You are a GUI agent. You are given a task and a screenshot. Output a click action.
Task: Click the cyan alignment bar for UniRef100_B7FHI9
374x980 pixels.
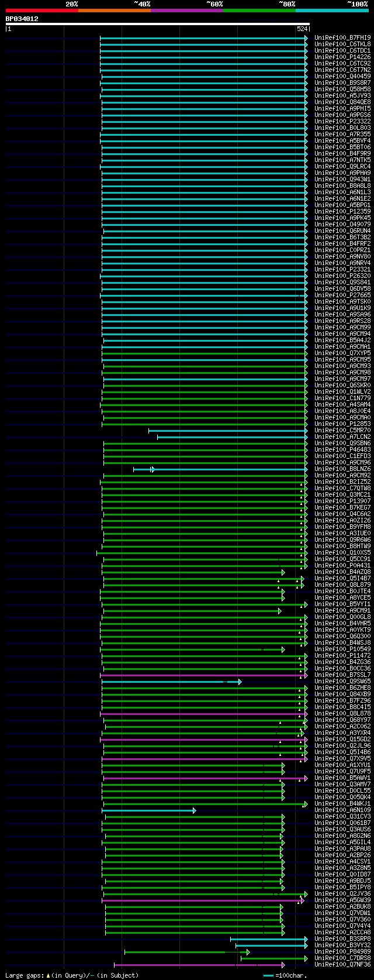pos(204,37)
